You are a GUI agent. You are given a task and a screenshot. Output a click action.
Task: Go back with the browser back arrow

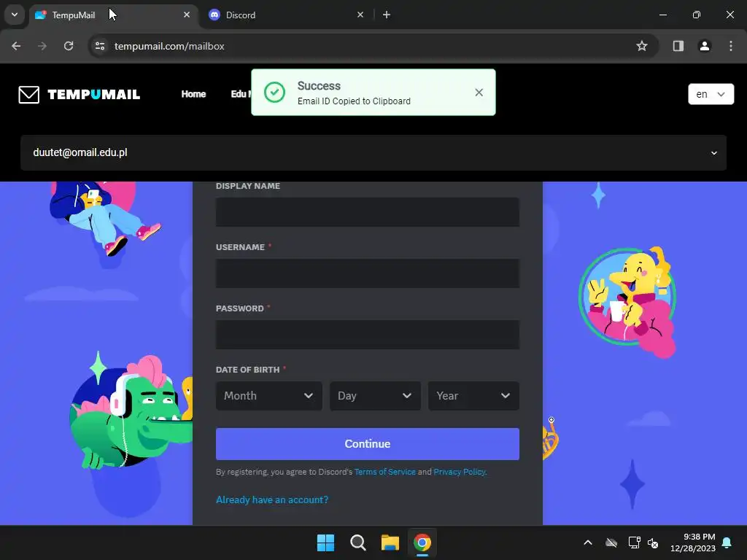[16, 46]
